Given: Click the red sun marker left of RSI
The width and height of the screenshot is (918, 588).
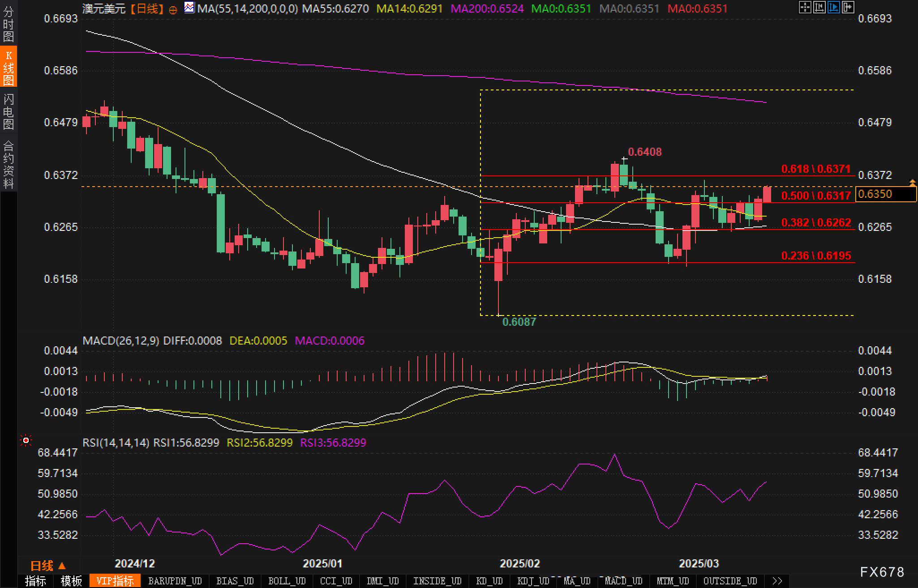Looking at the screenshot, I should [x=26, y=441].
